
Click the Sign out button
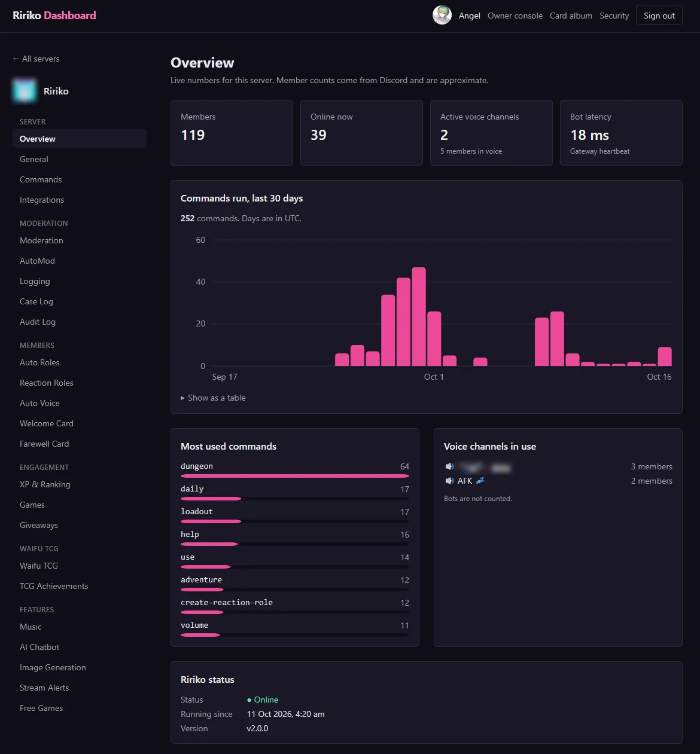(659, 16)
